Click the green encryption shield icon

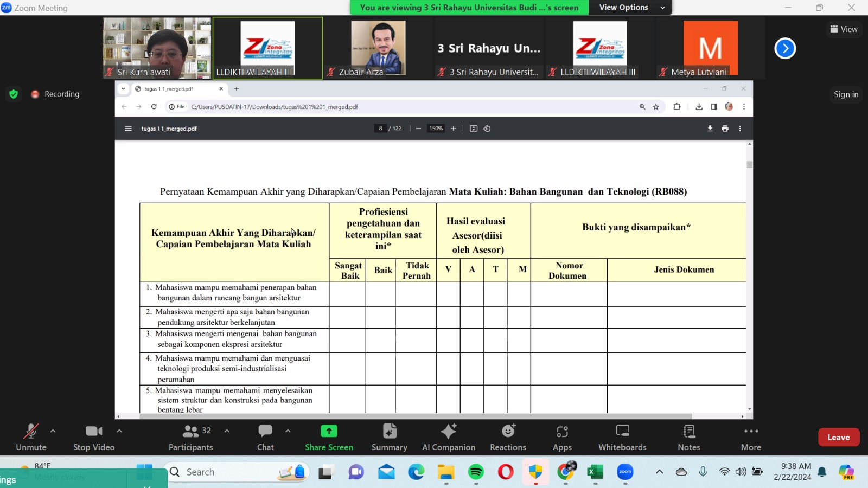pos(14,94)
